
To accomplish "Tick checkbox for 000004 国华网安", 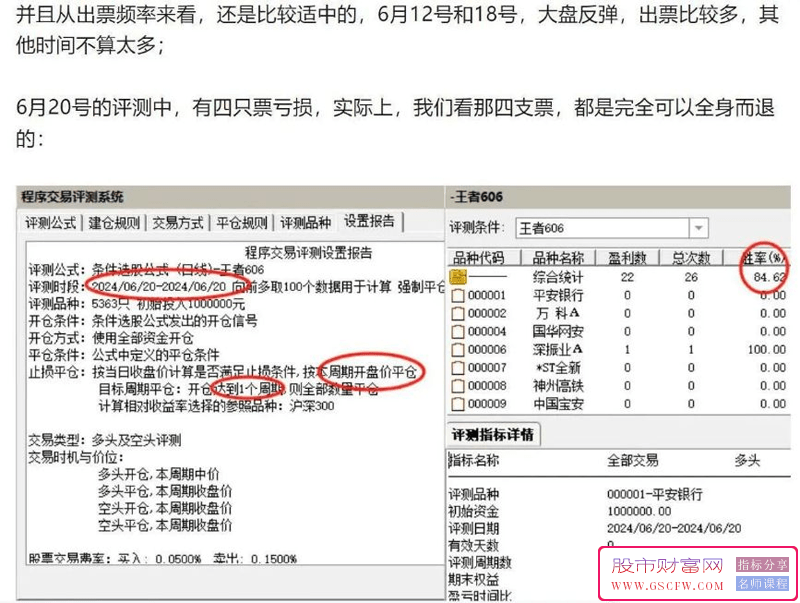I will click(x=458, y=332).
